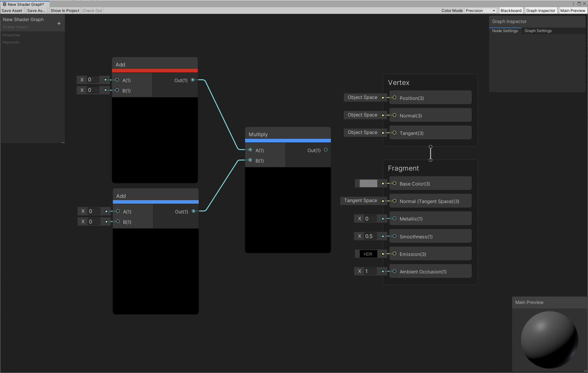Switch to the Graph Settings tab
Image resolution: width=588 pixels, height=373 pixels.
(538, 31)
